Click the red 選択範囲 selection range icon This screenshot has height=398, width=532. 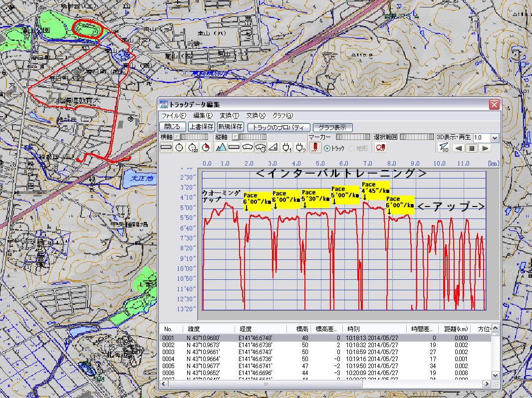(380, 148)
